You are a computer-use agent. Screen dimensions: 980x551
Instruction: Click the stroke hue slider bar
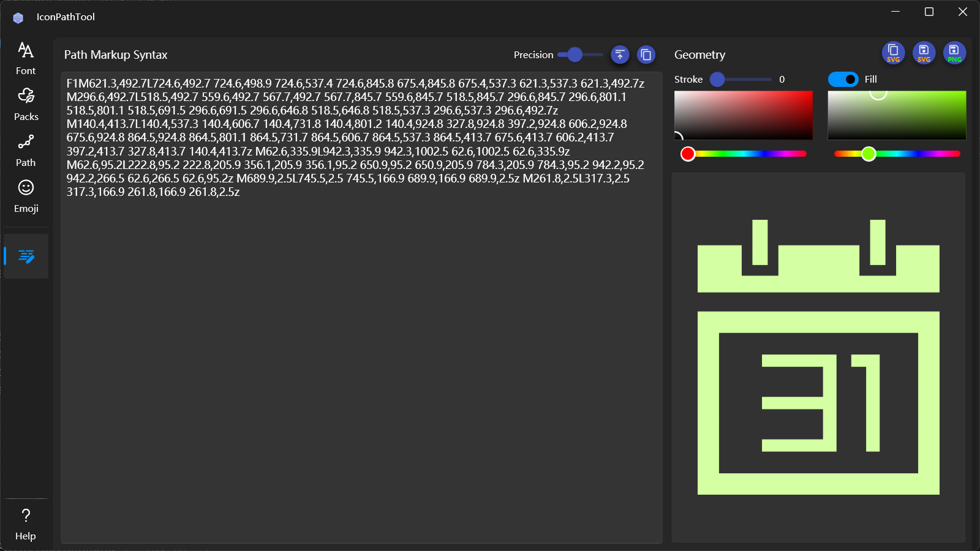coord(744,154)
